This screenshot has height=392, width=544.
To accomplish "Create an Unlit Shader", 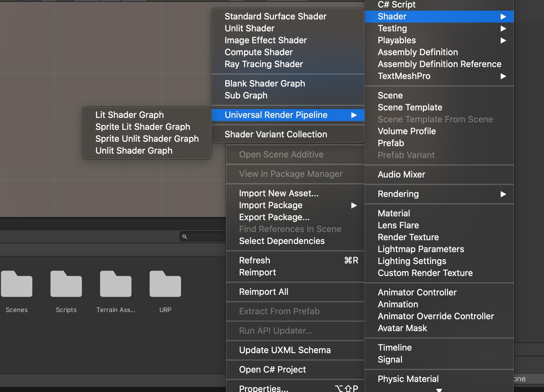I will (x=288, y=29).
